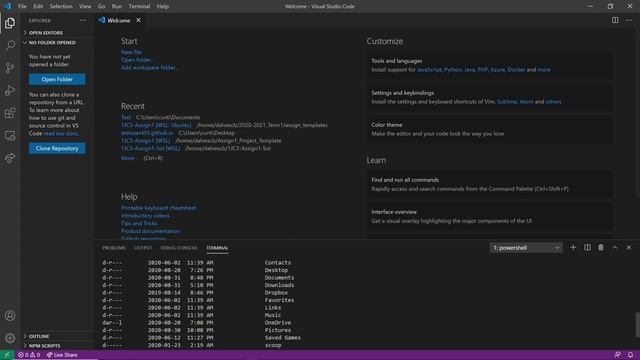
Task: Open the Selection menu
Action: (x=61, y=6)
